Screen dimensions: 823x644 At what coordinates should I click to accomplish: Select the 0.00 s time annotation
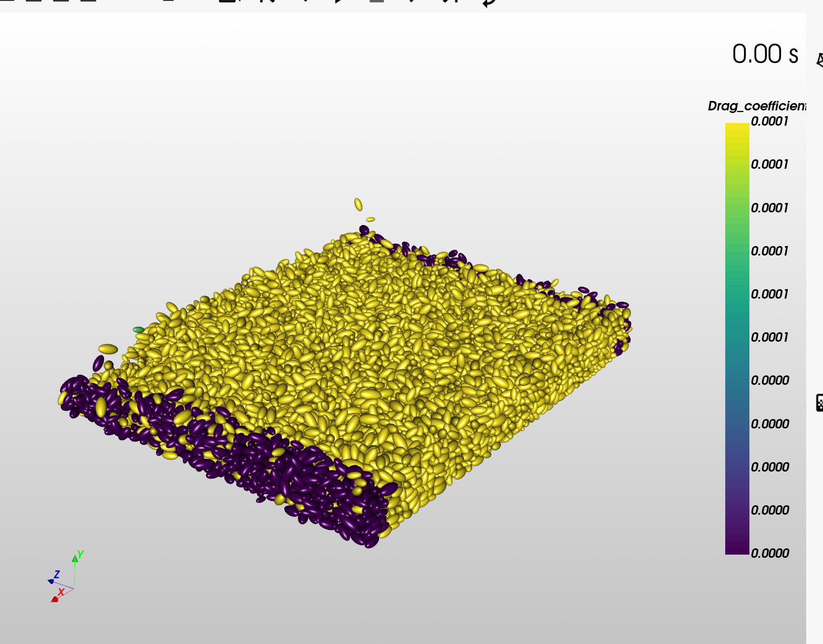pyautogui.click(x=765, y=54)
